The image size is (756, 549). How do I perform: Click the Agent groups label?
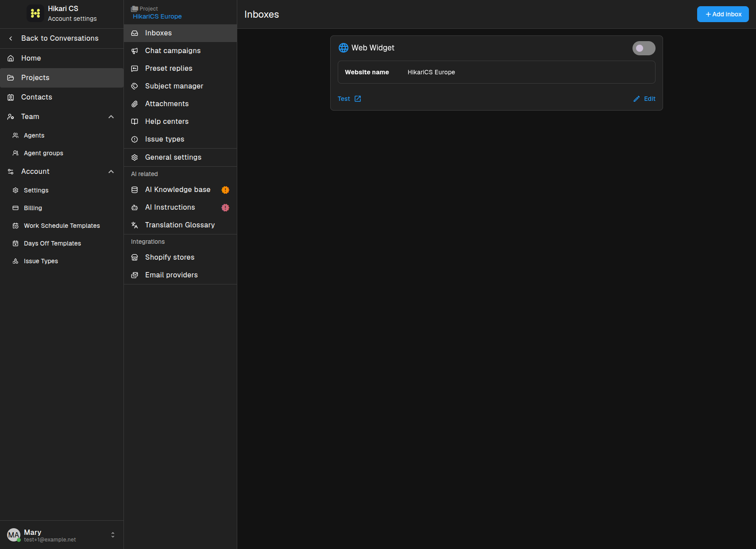pos(43,153)
